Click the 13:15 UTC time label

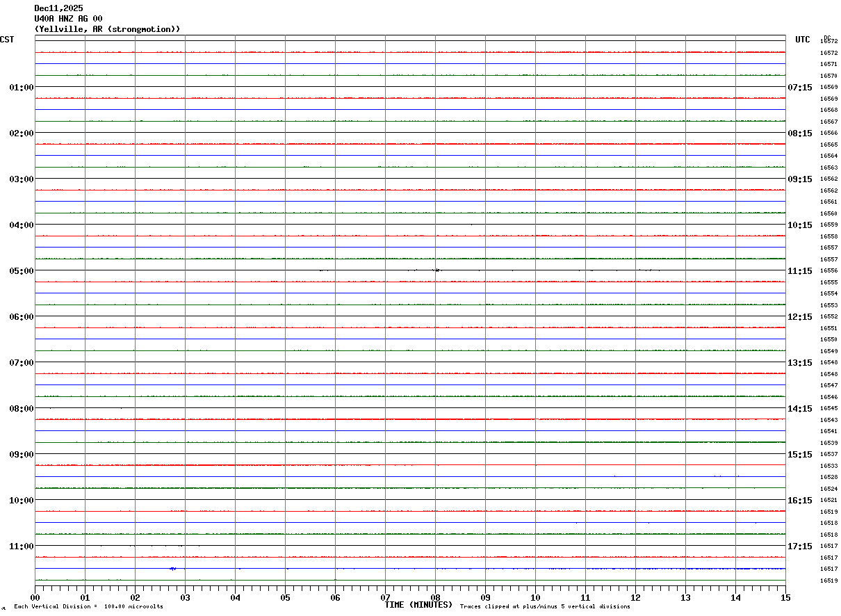coord(800,363)
